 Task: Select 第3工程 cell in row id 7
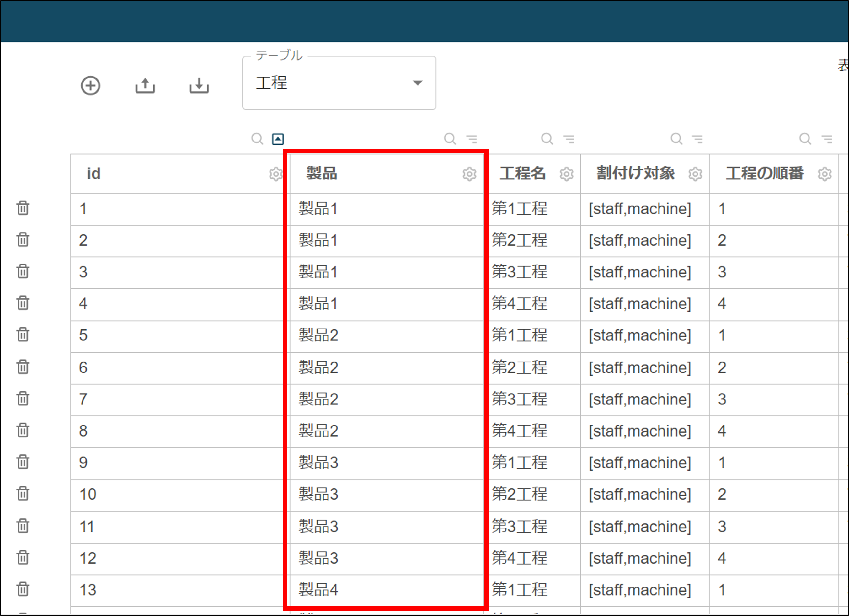point(532,399)
